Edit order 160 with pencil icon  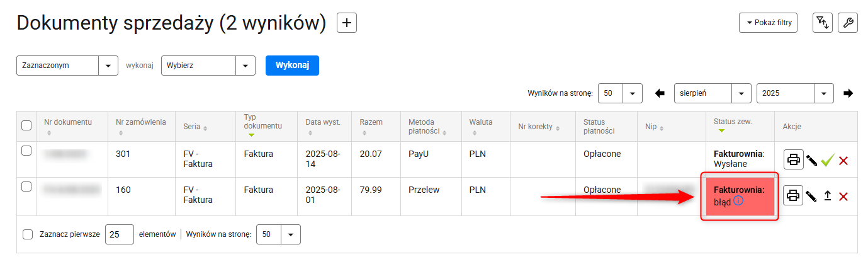click(x=812, y=197)
